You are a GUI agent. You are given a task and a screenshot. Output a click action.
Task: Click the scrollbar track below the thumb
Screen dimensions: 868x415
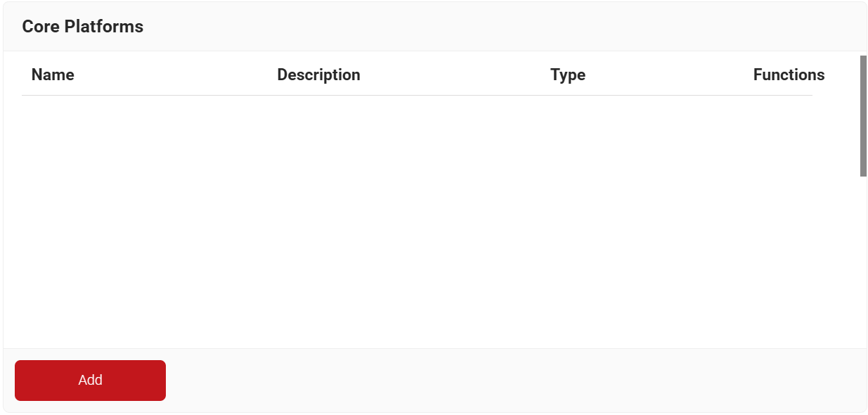click(x=863, y=260)
